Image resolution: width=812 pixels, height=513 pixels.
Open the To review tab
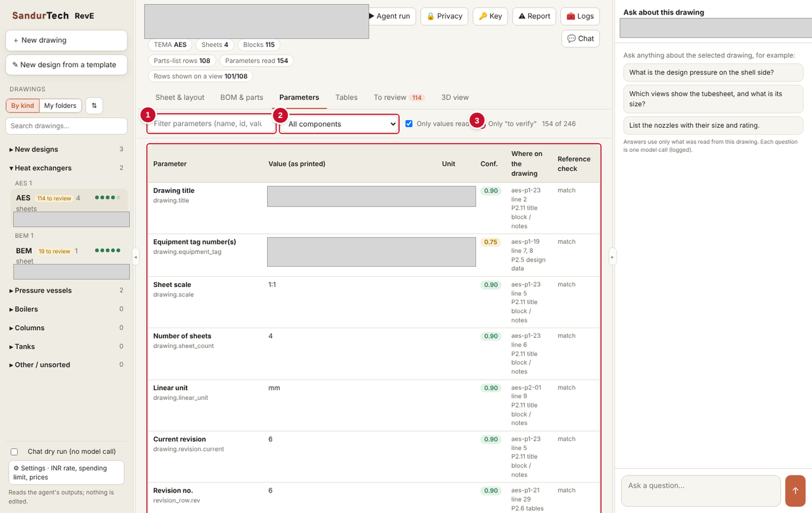[x=398, y=98]
